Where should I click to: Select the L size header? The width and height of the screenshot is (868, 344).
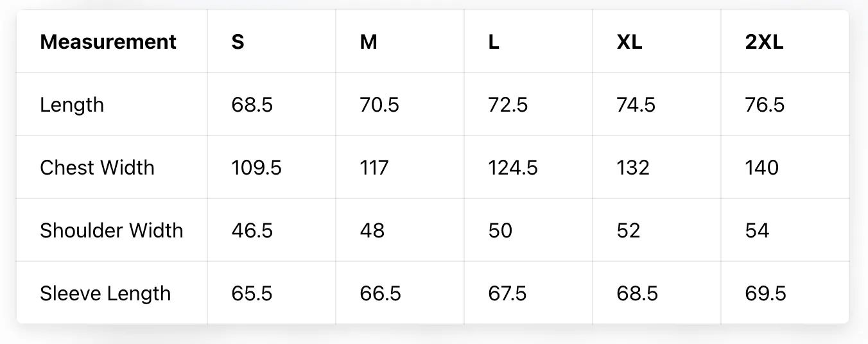click(x=494, y=42)
